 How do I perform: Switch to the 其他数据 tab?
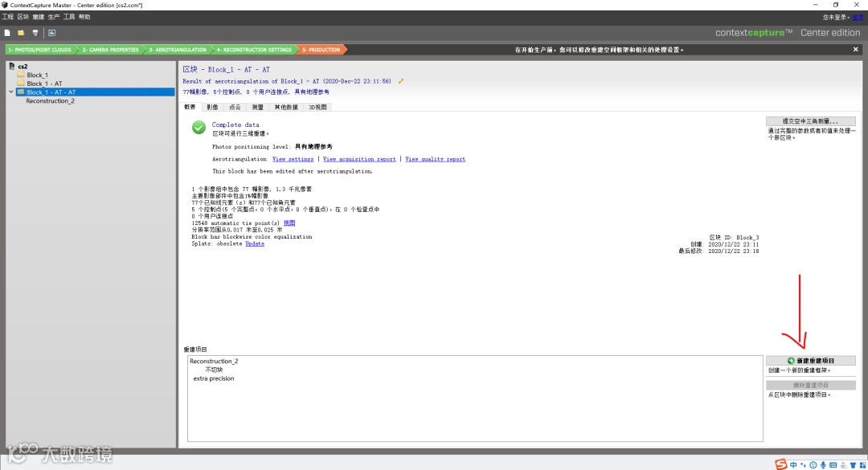[x=286, y=107]
